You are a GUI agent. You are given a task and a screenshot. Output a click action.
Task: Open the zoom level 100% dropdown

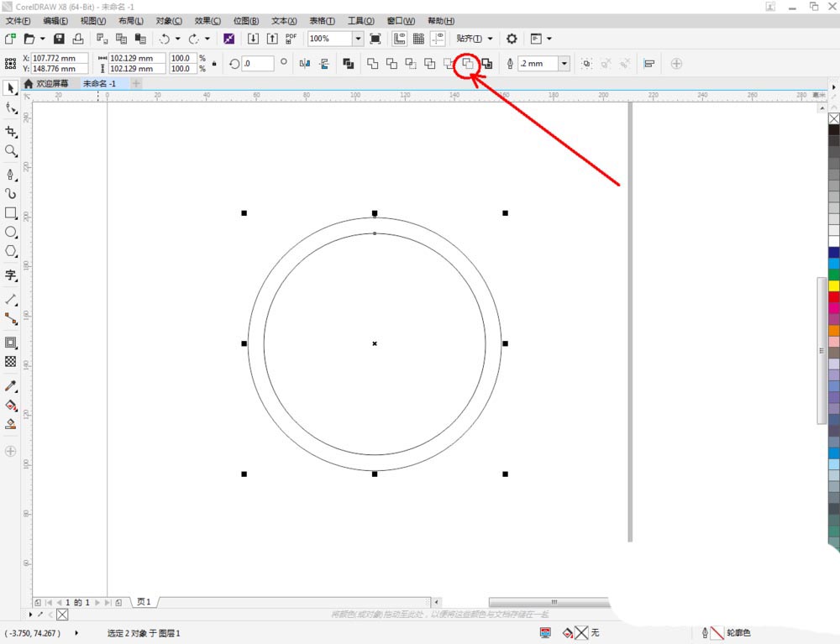[358, 39]
